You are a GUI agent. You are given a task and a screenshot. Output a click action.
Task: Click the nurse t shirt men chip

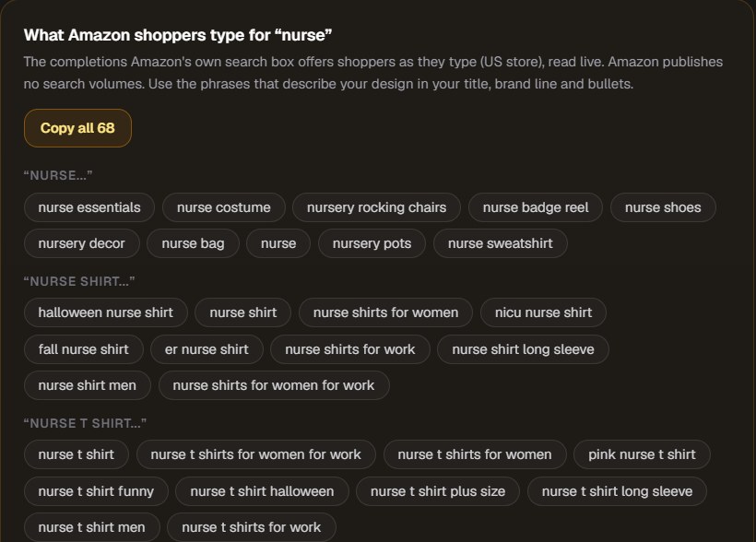[x=91, y=527]
